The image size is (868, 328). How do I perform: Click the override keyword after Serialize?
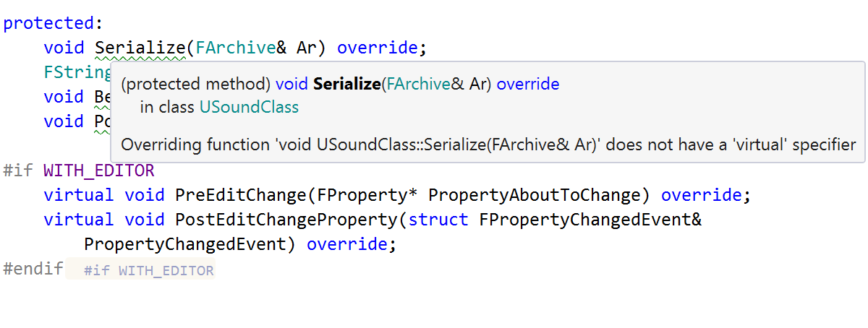coord(378,48)
